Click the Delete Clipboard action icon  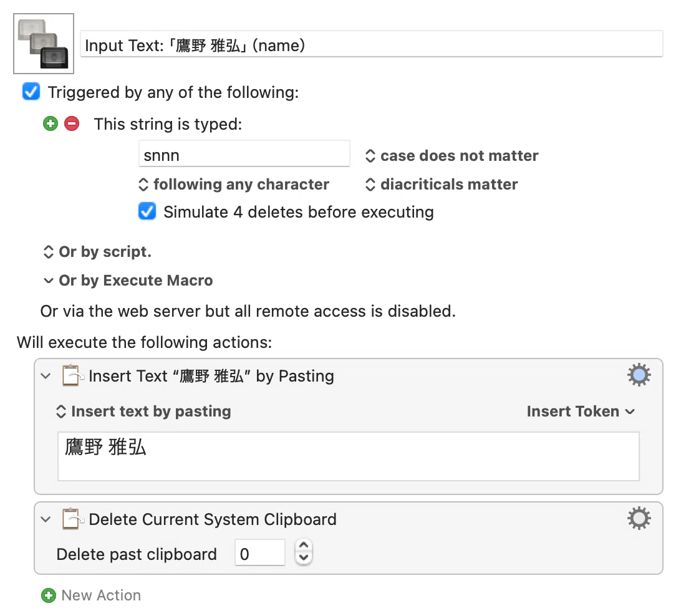pos(72,519)
